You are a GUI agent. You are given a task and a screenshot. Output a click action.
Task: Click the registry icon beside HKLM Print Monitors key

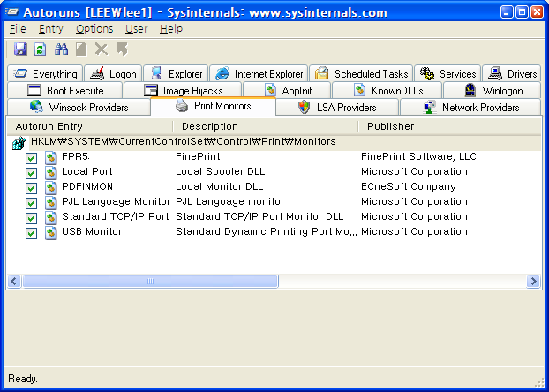point(19,143)
